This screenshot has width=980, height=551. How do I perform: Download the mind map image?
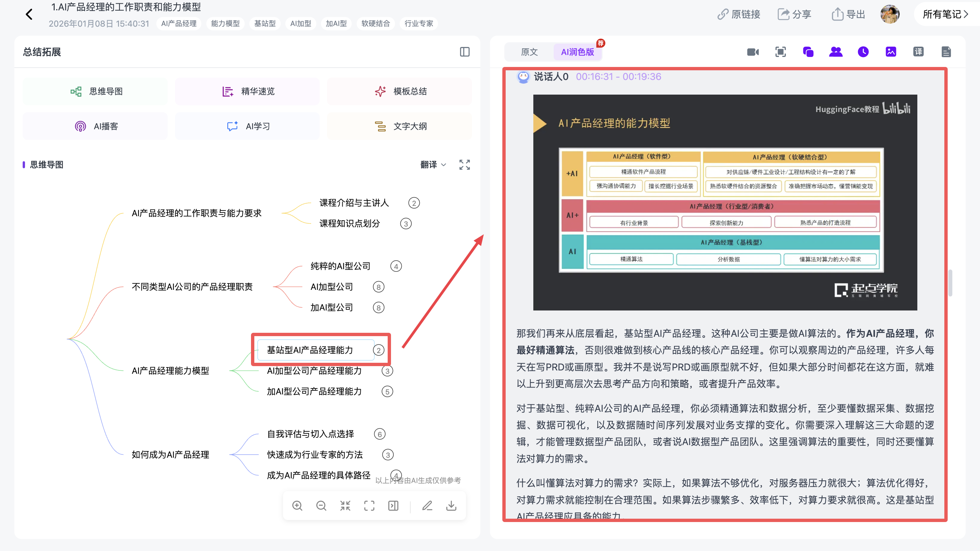(451, 505)
